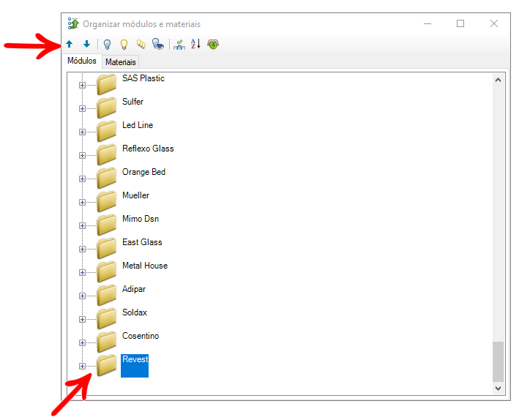Maximize the Organizar módulos e materiais window

click(460, 23)
